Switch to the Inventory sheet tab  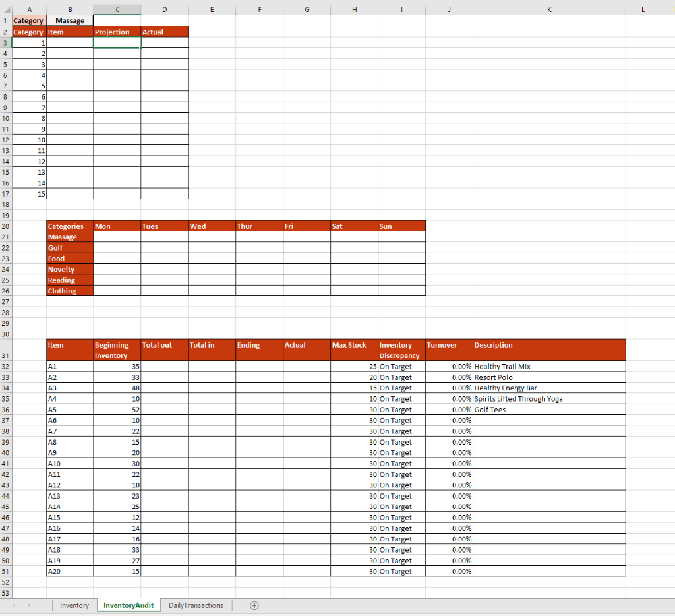click(74, 605)
